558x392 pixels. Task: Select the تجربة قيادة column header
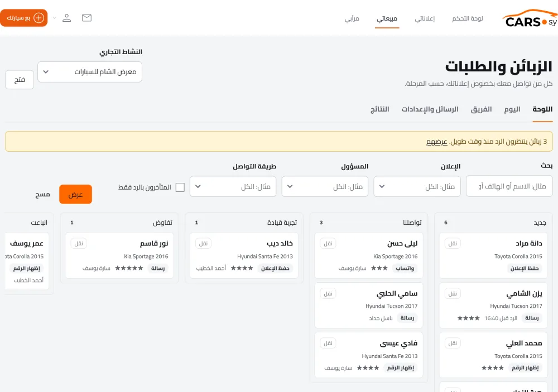click(282, 222)
